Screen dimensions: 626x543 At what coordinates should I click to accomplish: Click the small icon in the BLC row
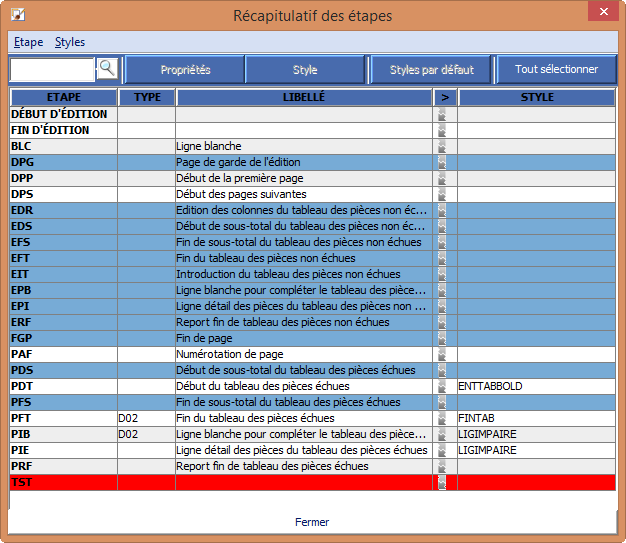pyautogui.click(x=441, y=146)
